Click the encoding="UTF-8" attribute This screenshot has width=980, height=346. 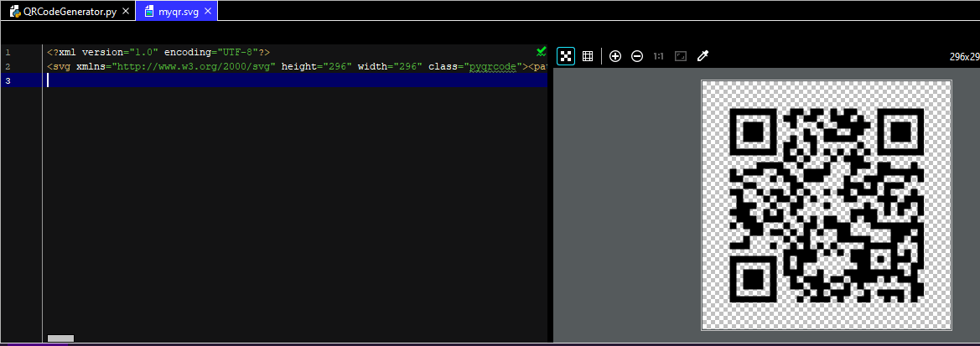[x=211, y=53]
